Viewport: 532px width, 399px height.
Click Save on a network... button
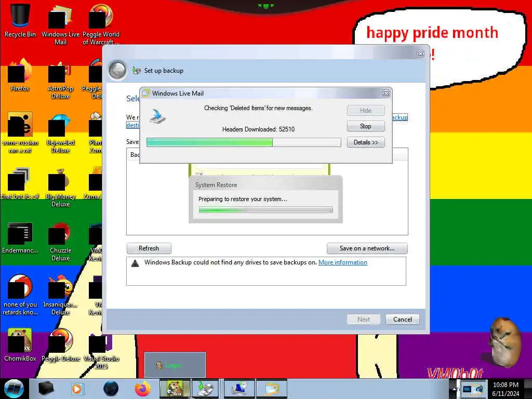coord(367,248)
